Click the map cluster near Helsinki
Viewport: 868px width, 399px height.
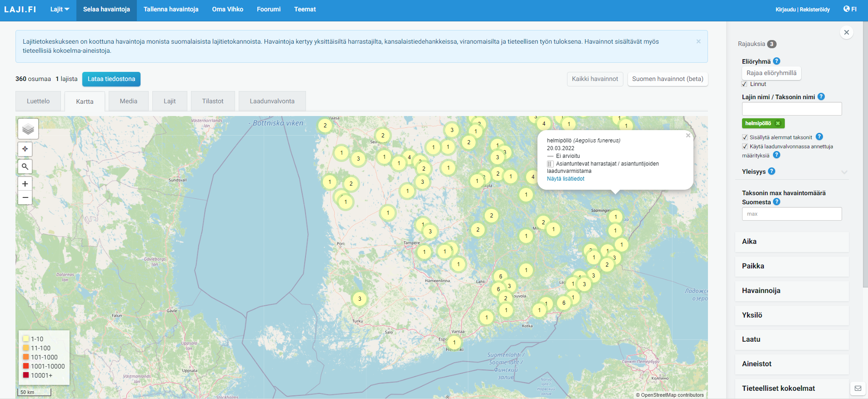[x=454, y=343]
